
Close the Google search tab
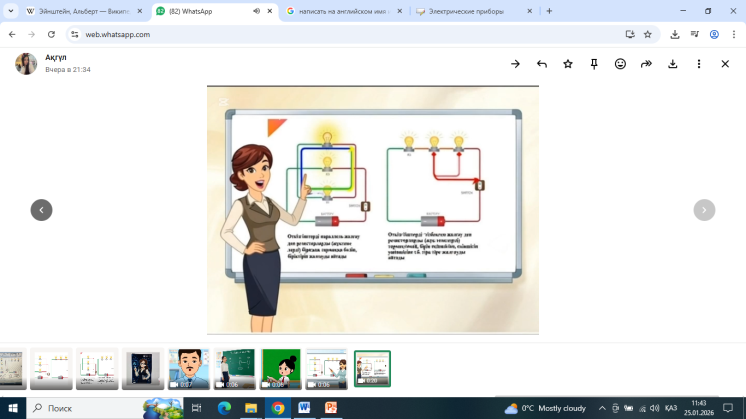[x=399, y=11]
